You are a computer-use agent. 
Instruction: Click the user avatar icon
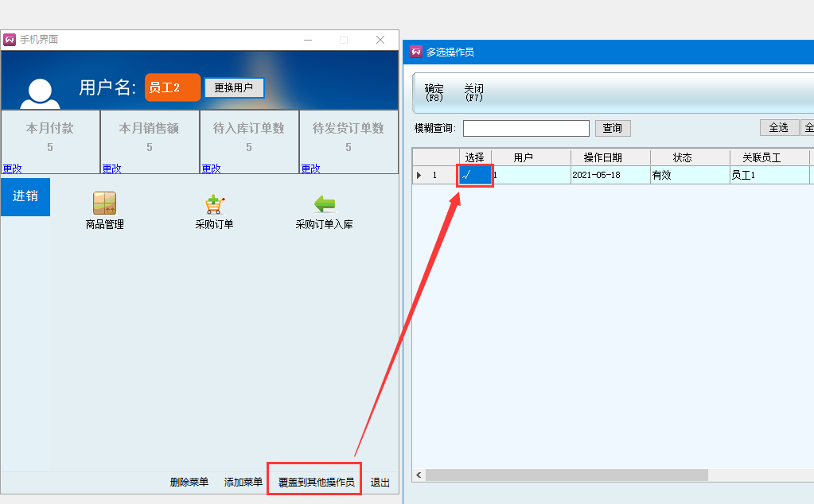[40, 93]
